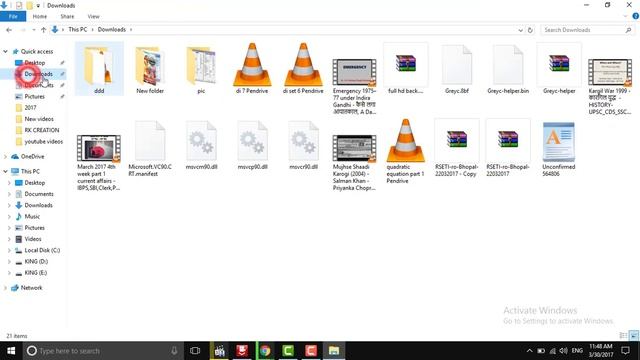Expand the ribbon with chevron arrow
Screen dimensions: 640x360
(625, 16)
